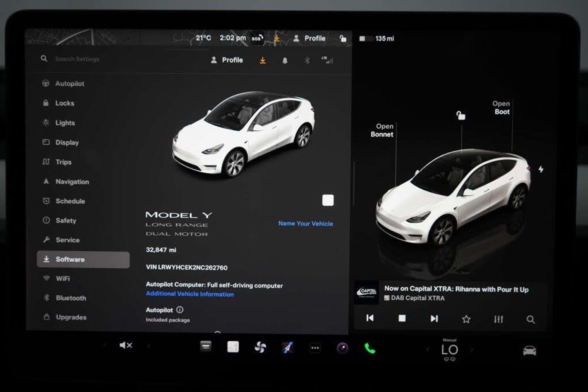Open Locks settings
The image size is (588, 392).
58,103
